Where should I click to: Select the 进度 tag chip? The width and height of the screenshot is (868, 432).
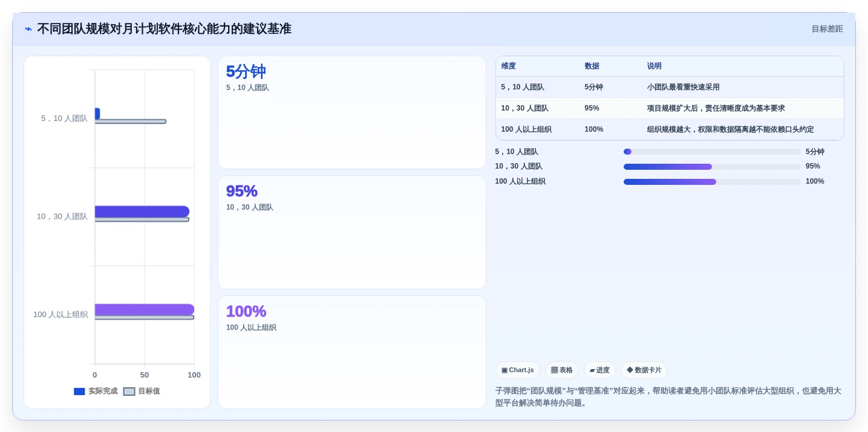pos(599,370)
